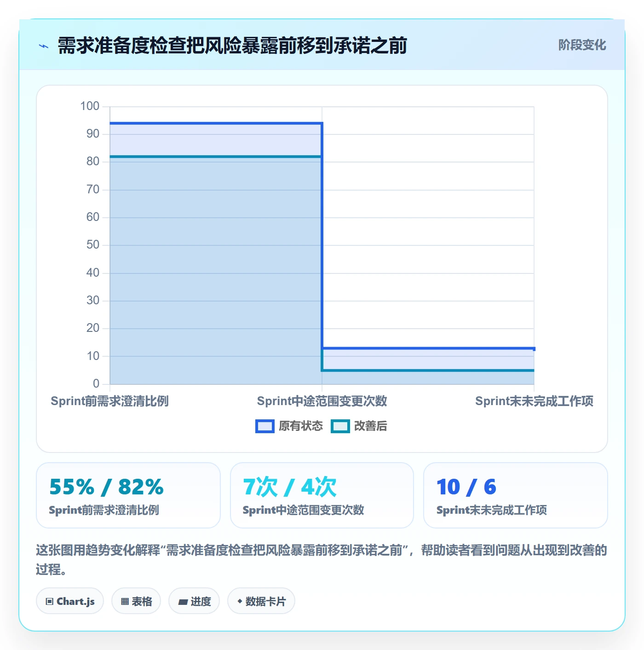Click the 55% / 82% stat value
The width and height of the screenshot is (644, 650).
tap(106, 487)
